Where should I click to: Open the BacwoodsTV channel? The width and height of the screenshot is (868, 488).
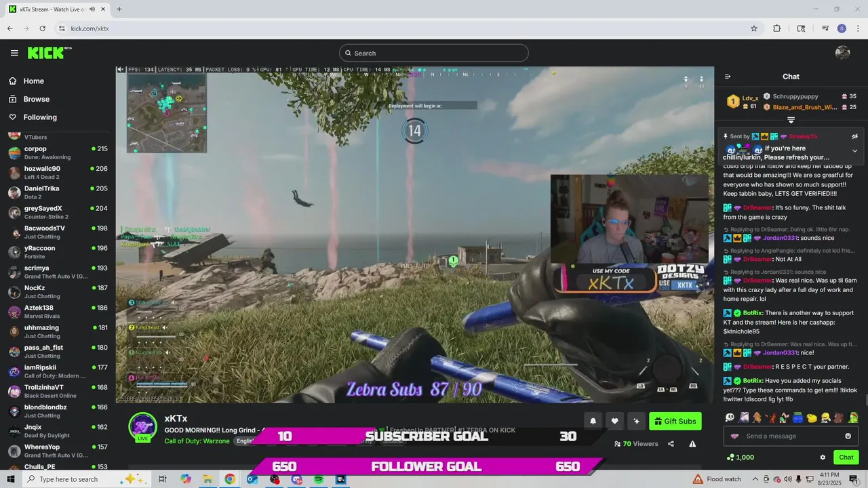tap(58, 232)
